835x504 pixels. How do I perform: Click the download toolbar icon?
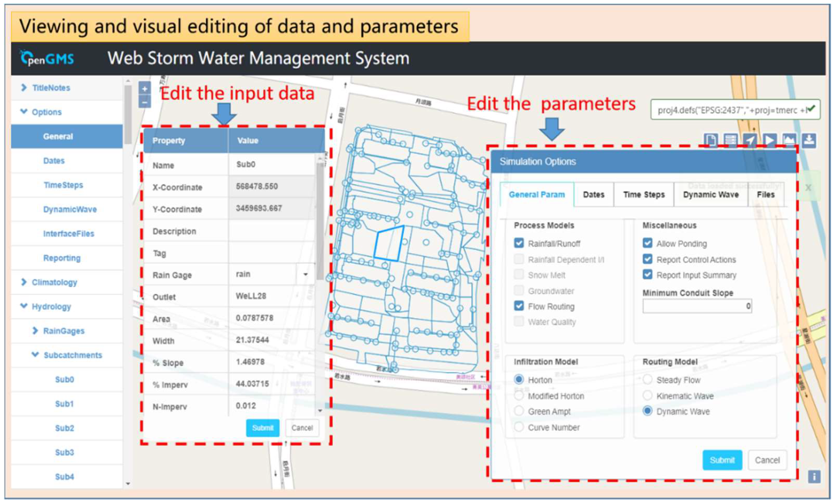tap(809, 140)
